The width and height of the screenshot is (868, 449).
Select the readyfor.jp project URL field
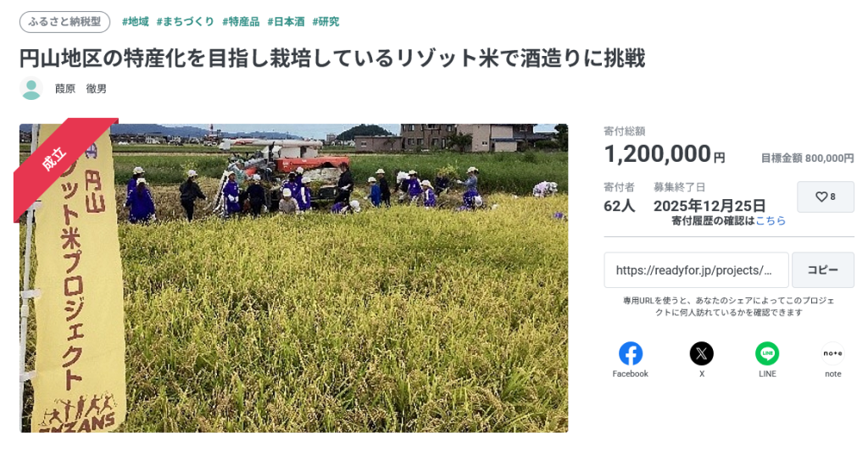pyautogui.click(x=696, y=270)
